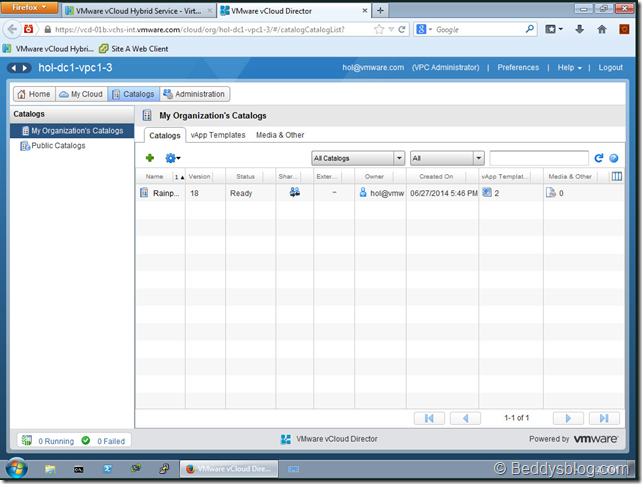Go to first page of results
This screenshot has width=642, height=484.
(x=429, y=418)
